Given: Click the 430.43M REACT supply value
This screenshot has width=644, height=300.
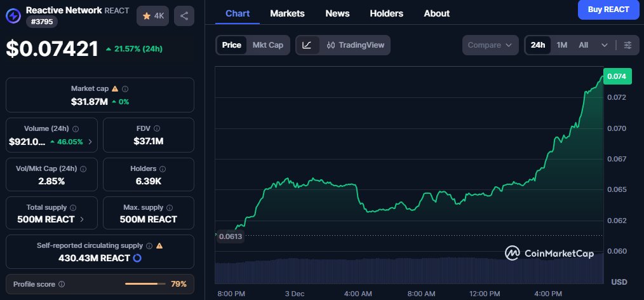Looking at the screenshot, I should (x=94, y=259).
